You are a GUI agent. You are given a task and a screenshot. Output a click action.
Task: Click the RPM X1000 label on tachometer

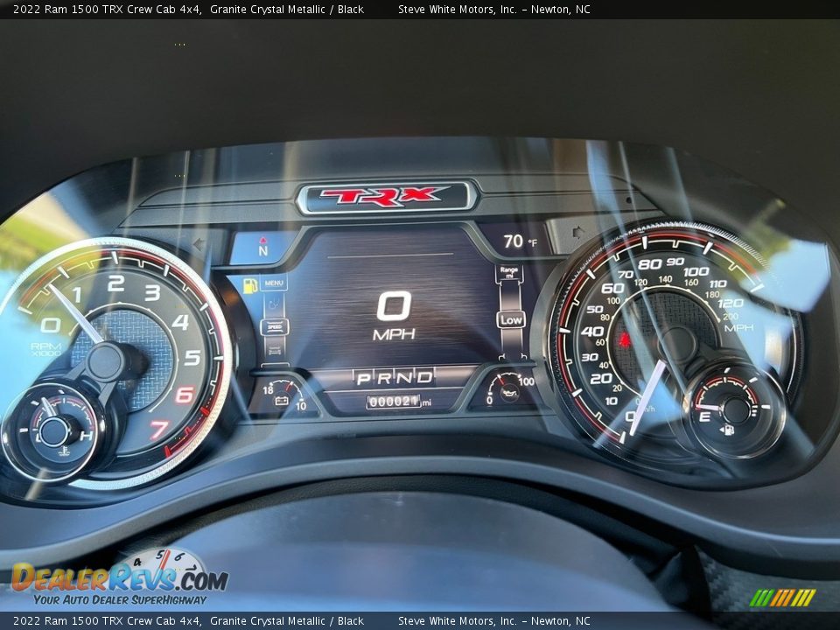(x=45, y=350)
